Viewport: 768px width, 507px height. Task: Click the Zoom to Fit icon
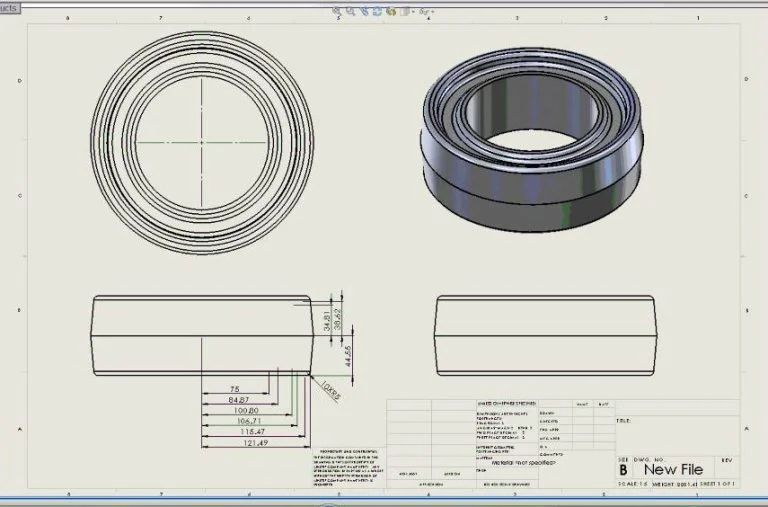(x=337, y=12)
